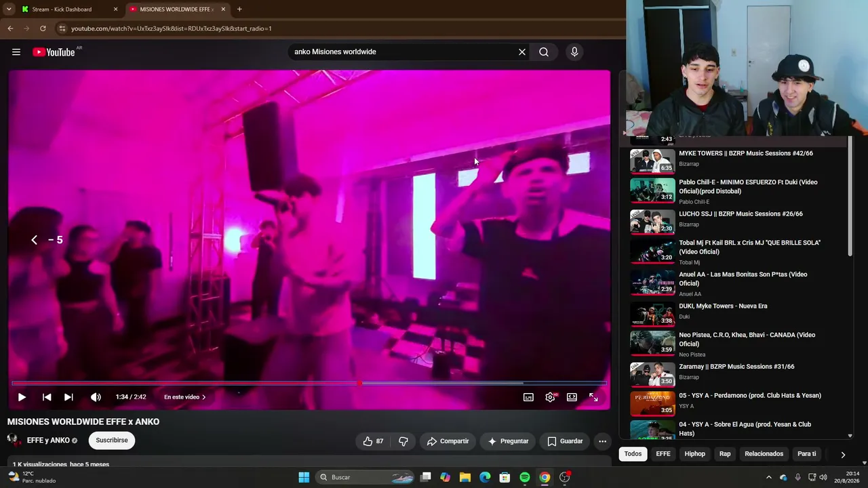
Task: Open the player settings gear
Action: coord(550,397)
